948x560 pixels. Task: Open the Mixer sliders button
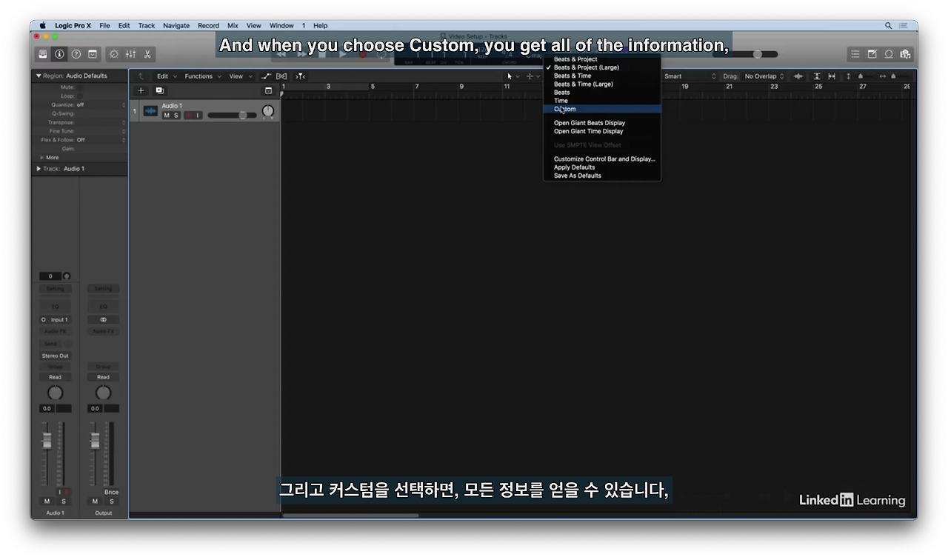[x=131, y=54]
